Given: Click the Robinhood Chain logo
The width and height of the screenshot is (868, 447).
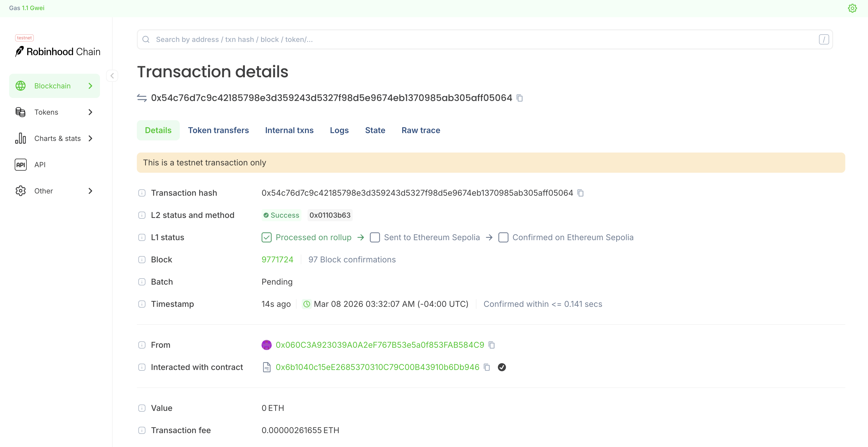Looking at the screenshot, I should [58, 52].
